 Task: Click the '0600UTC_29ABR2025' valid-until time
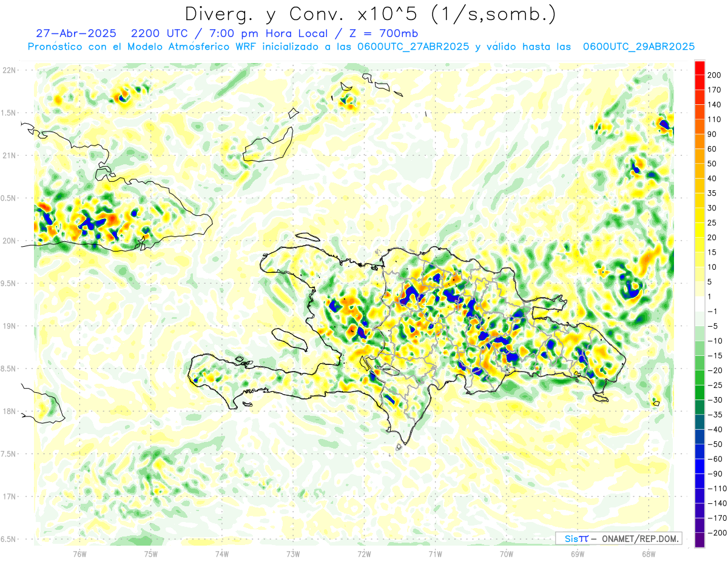(639, 47)
